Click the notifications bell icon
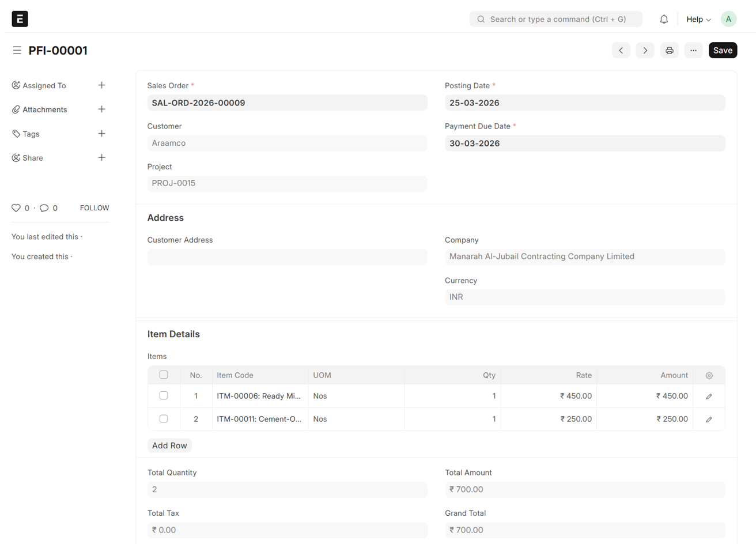This screenshot has height=544, width=756. pyautogui.click(x=664, y=19)
